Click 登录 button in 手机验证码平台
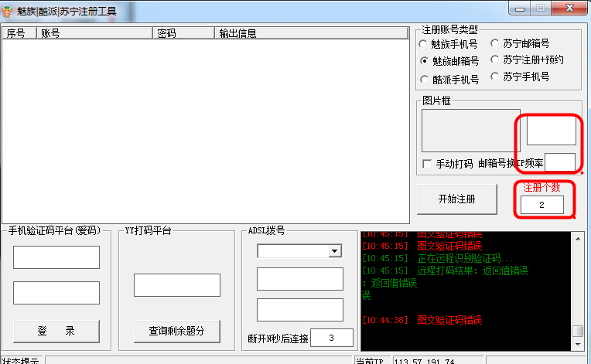 tap(56, 332)
